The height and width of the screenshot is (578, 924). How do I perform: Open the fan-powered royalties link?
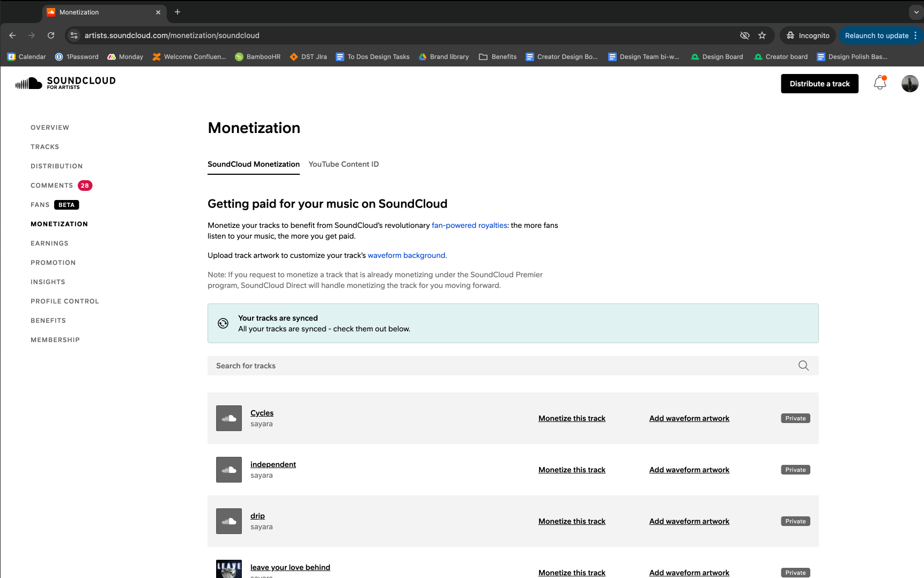(x=469, y=225)
